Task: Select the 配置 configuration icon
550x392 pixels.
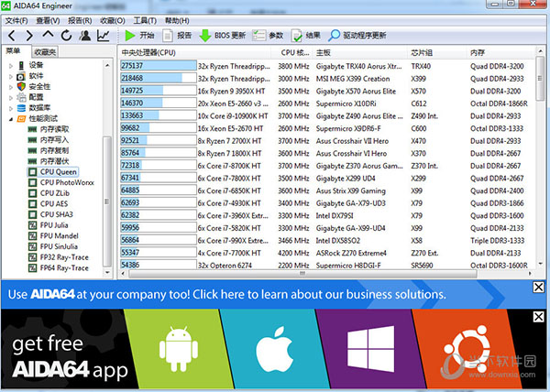Action: pyautogui.click(x=21, y=97)
